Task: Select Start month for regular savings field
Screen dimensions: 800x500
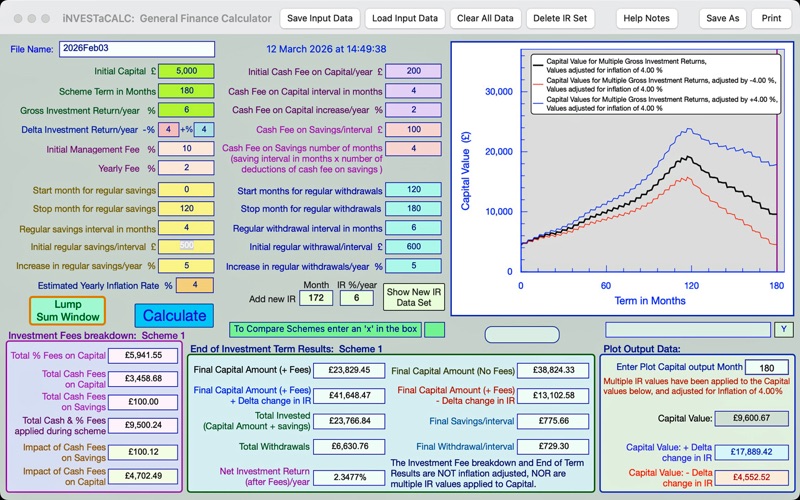Action: 186,190
